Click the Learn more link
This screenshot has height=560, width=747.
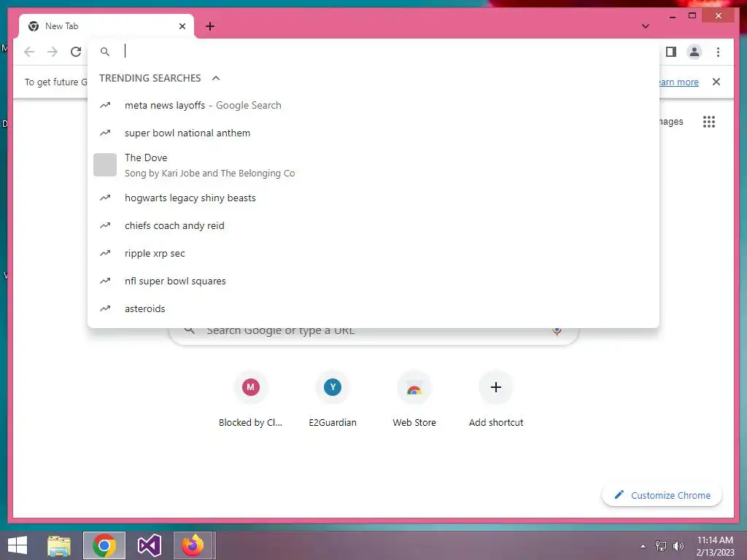pyautogui.click(x=678, y=82)
